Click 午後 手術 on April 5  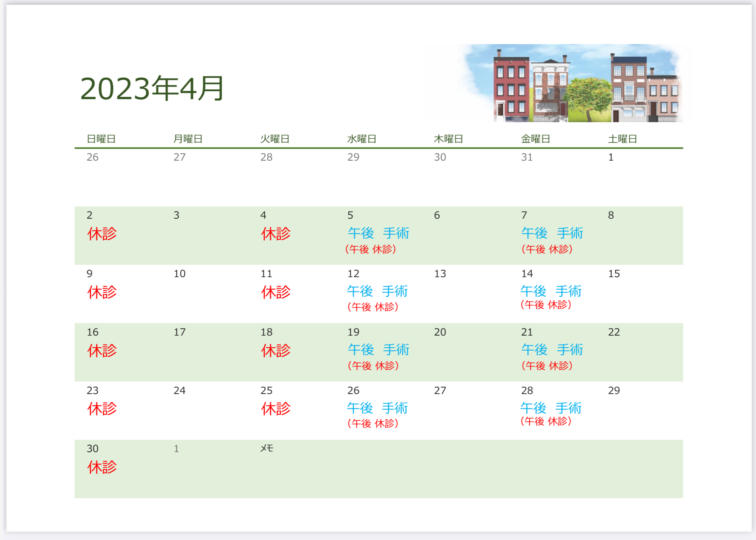coord(378,233)
